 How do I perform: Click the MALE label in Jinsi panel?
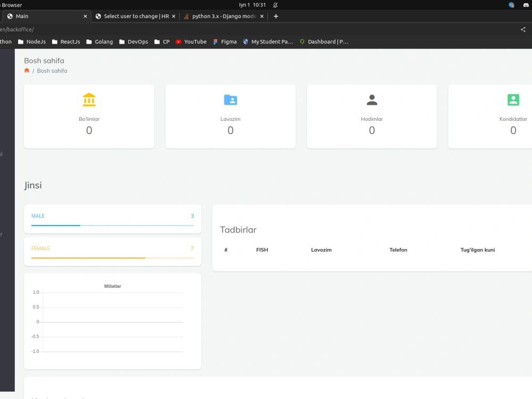click(x=38, y=216)
